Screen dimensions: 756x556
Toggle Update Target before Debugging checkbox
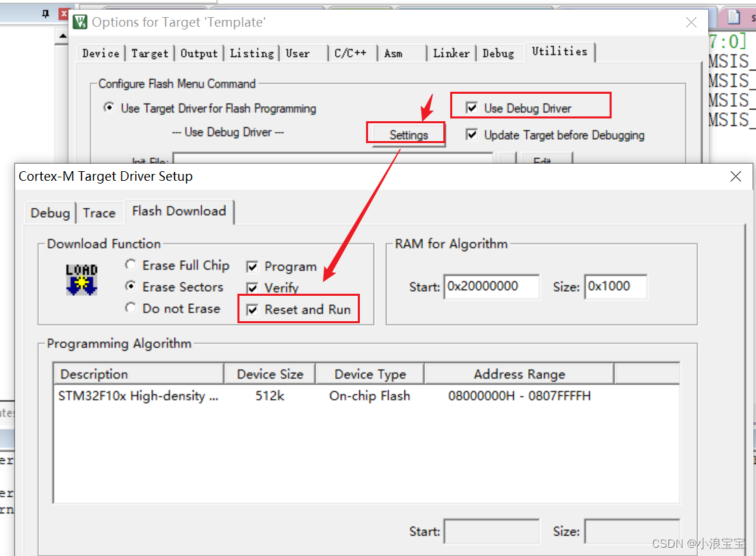(471, 135)
